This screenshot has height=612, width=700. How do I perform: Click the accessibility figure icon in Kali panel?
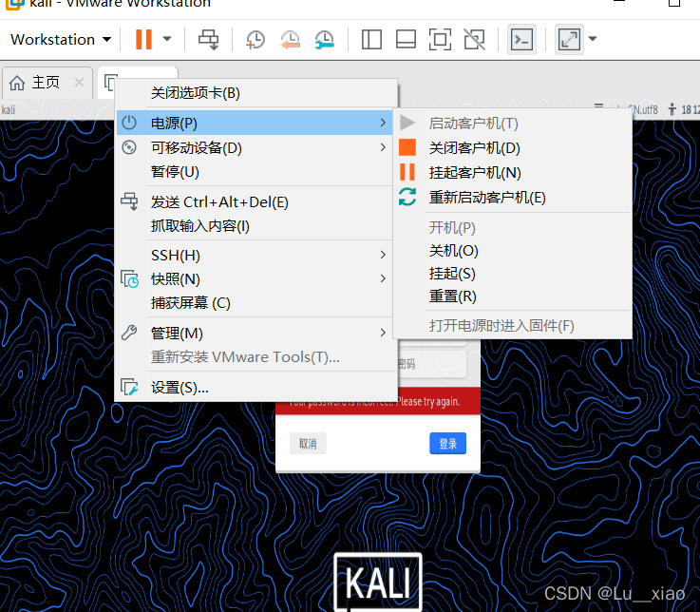[x=672, y=109]
